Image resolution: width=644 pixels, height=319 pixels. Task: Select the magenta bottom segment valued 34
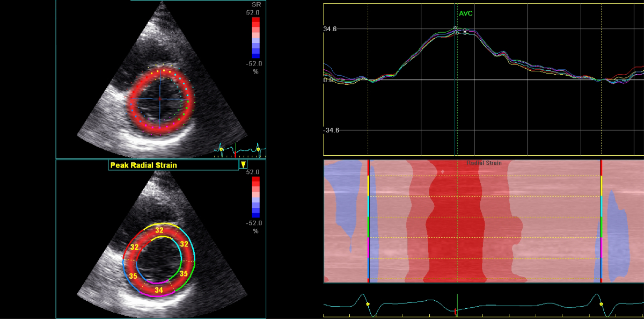tap(159, 290)
